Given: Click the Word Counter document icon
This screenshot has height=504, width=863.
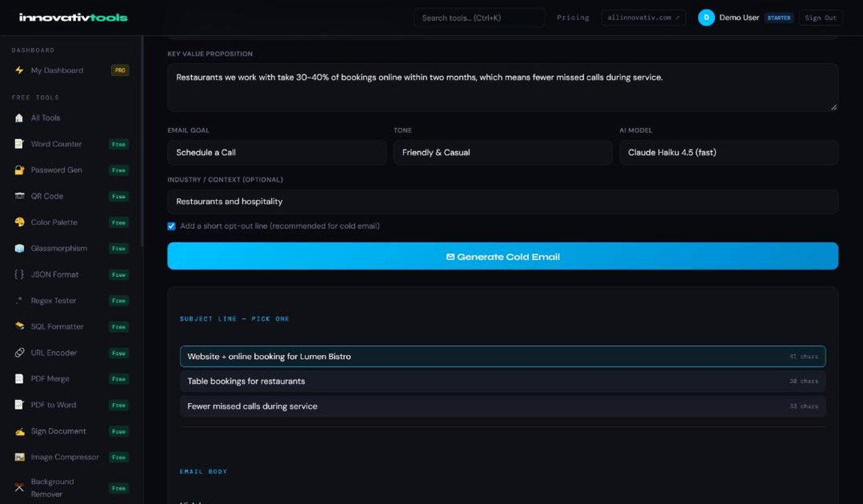Looking at the screenshot, I should (x=19, y=144).
